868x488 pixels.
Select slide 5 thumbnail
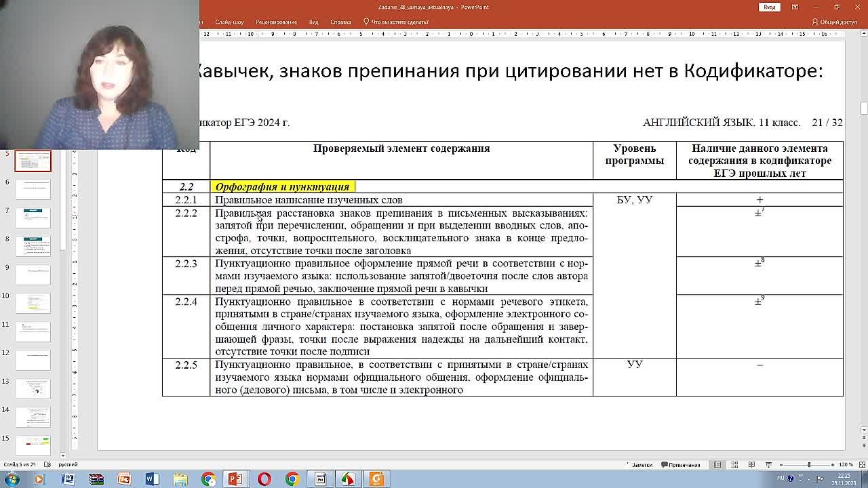click(33, 161)
